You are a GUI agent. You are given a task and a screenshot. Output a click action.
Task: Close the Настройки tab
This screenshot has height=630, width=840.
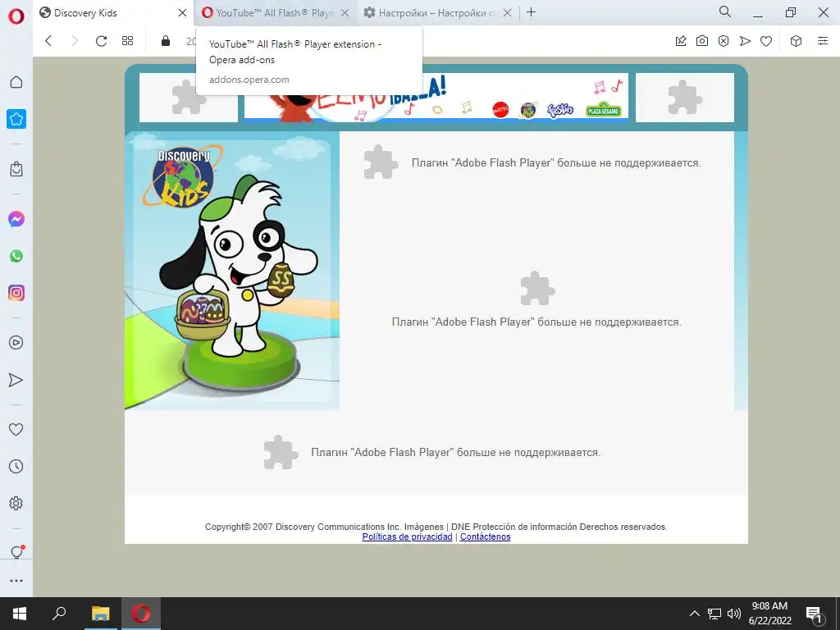[507, 13]
